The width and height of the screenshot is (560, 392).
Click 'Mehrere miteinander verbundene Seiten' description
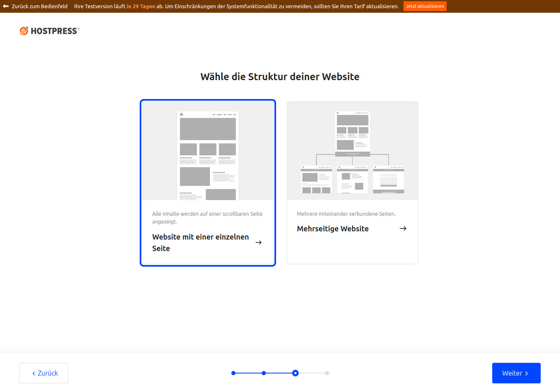click(x=346, y=214)
